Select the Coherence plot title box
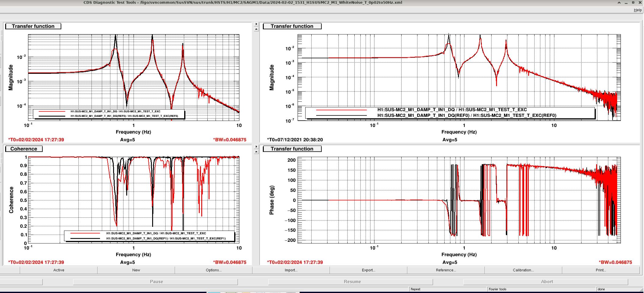The width and height of the screenshot is (644, 293). (x=24, y=149)
